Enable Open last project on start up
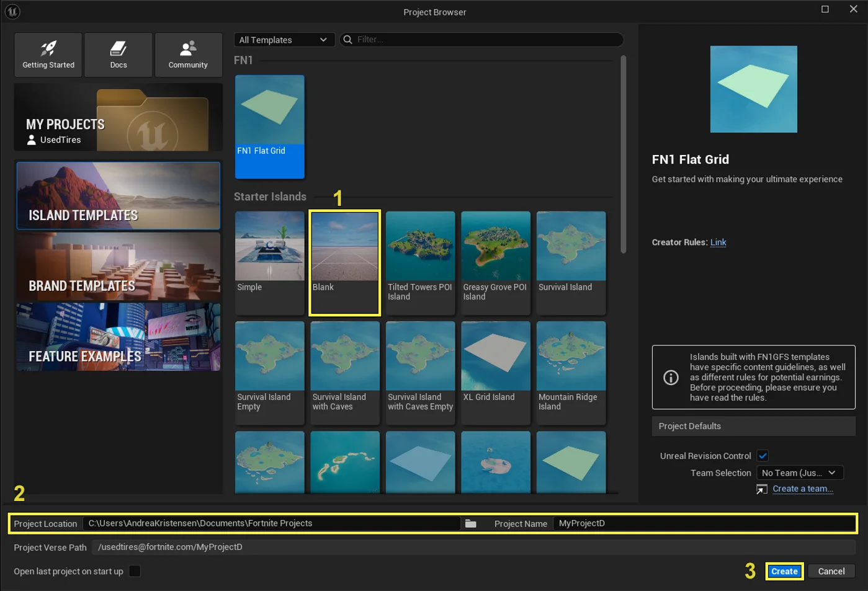The width and height of the screenshot is (868, 591). point(135,571)
